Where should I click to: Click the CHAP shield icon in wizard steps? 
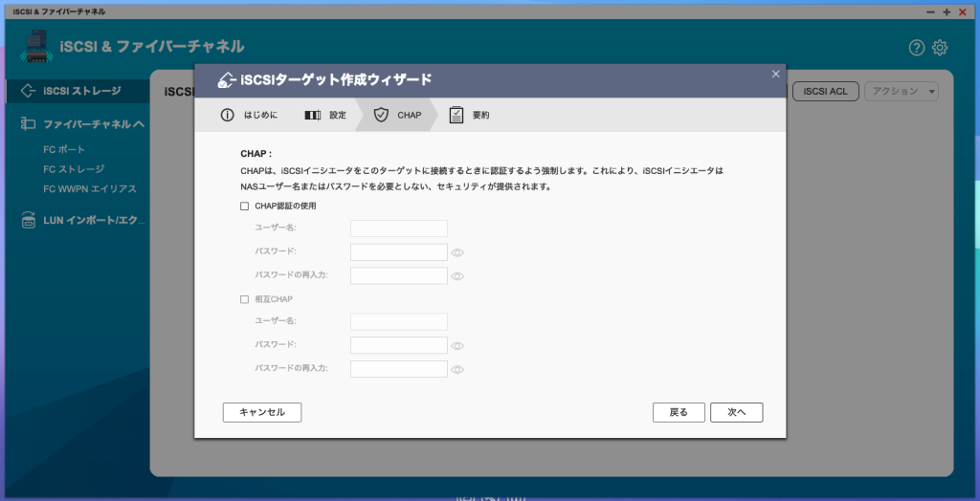(381, 115)
